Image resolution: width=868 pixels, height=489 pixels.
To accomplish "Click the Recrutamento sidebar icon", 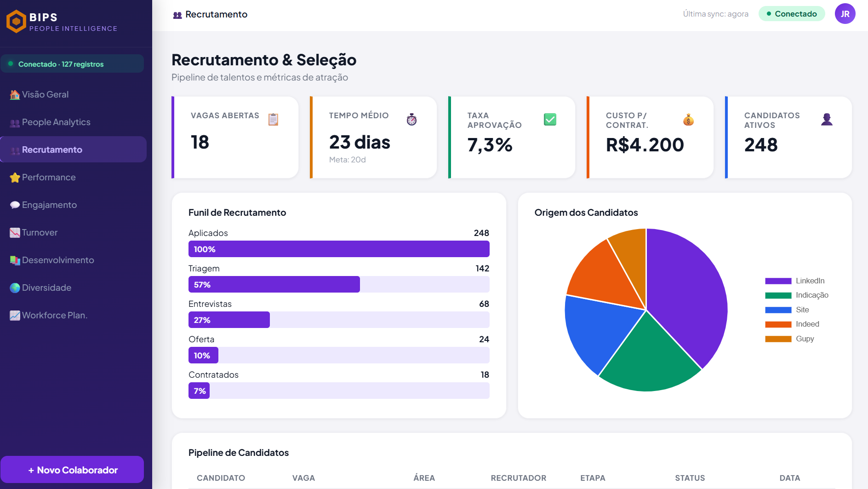I will click(15, 150).
